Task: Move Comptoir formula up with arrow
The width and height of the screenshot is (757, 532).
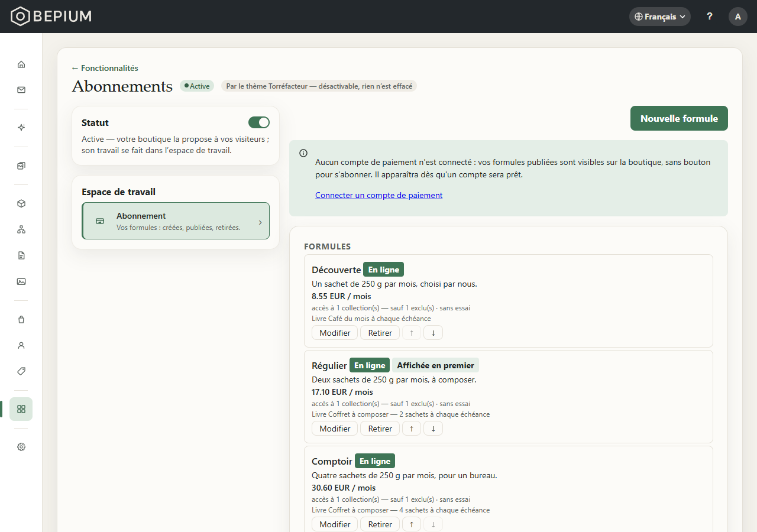Action: tap(412, 524)
